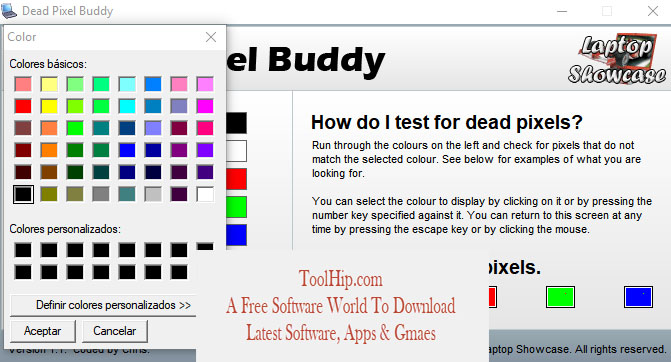Pick the orange swatch in fourth row

click(49, 150)
